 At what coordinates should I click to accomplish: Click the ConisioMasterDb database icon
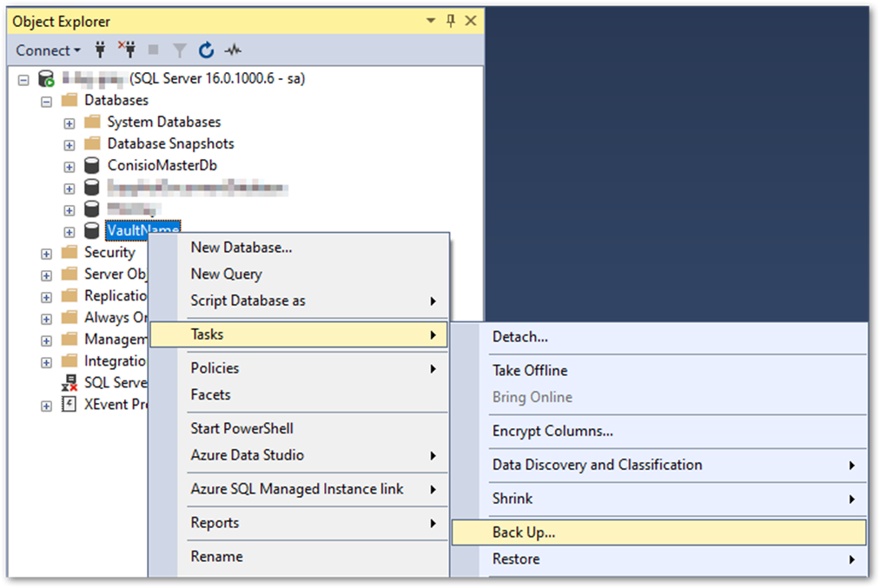click(x=92, y=165)
